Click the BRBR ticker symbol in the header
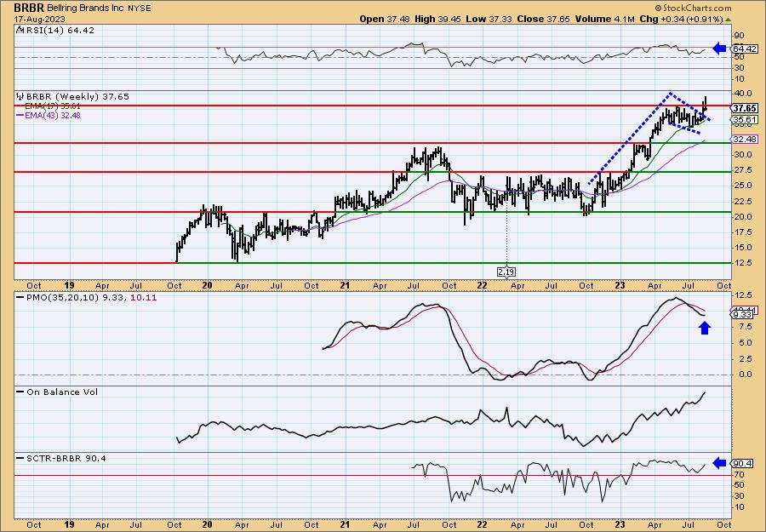Screen dimensions: 766x532 click(x=29, y=8)
